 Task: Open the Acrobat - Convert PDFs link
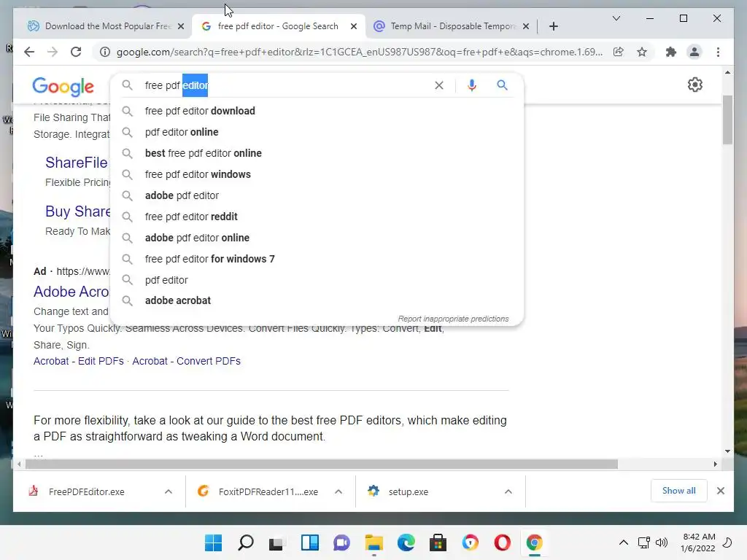pos(186,361)
